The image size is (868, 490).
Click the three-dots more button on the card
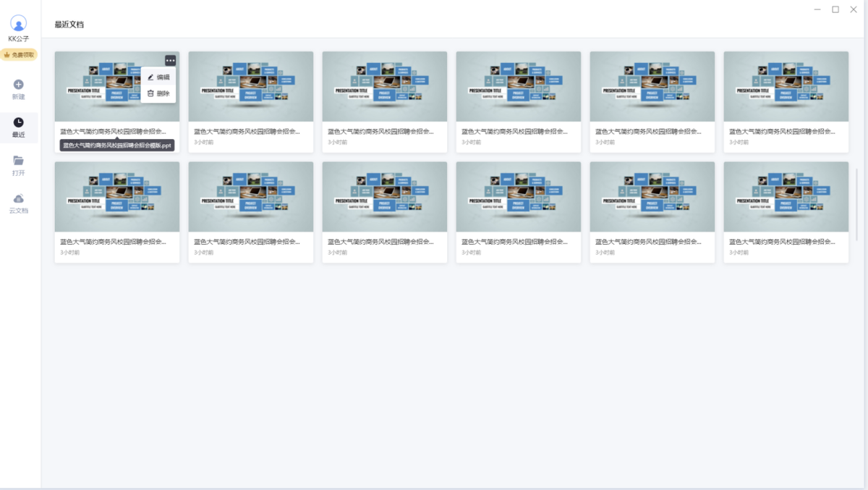(170, 61)
